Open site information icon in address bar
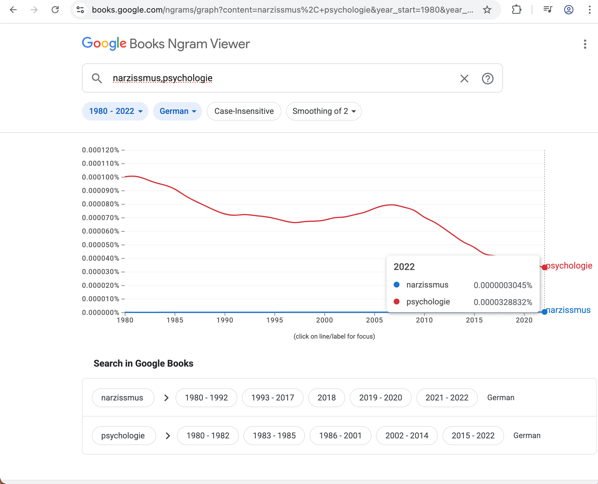This screenshot has height=484, width=598. click(80, 10)
